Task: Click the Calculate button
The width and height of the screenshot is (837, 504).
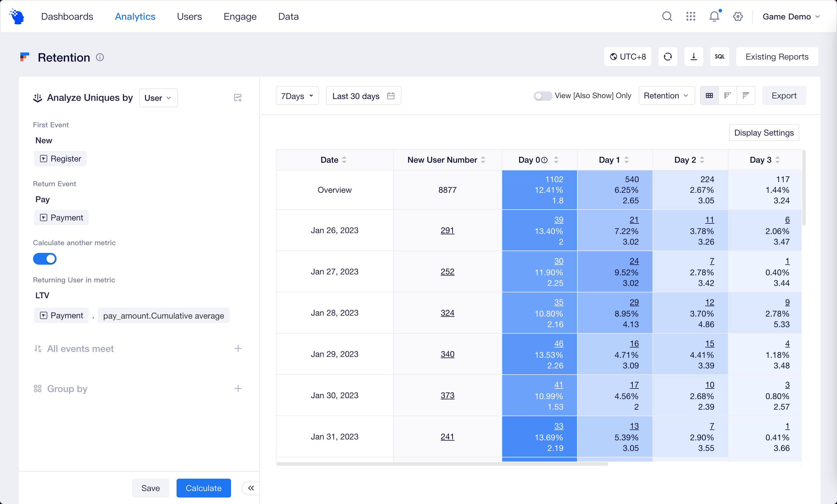Action: point(204,488)
